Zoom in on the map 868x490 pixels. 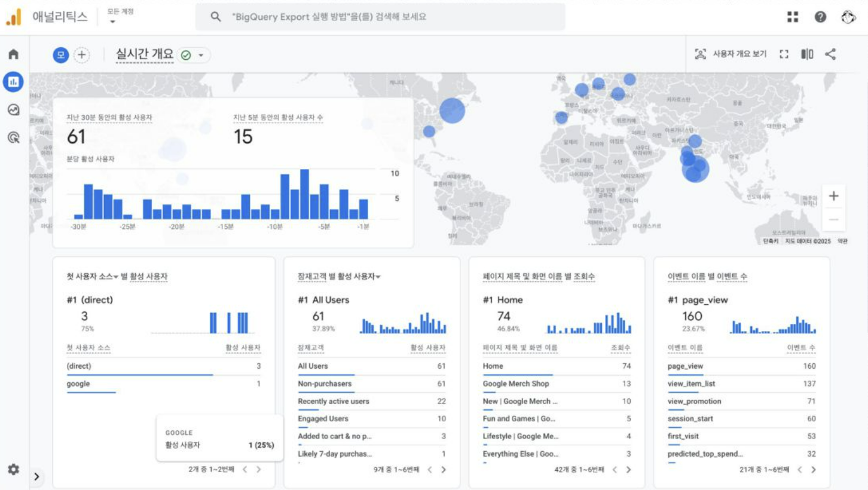pos(833,196)
